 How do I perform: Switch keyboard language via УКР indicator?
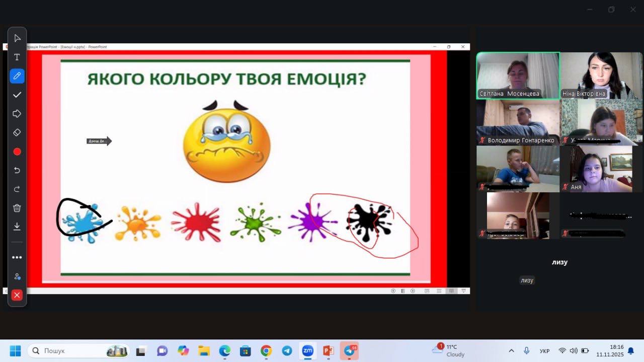pyautogui.click(x=544, y=351)
